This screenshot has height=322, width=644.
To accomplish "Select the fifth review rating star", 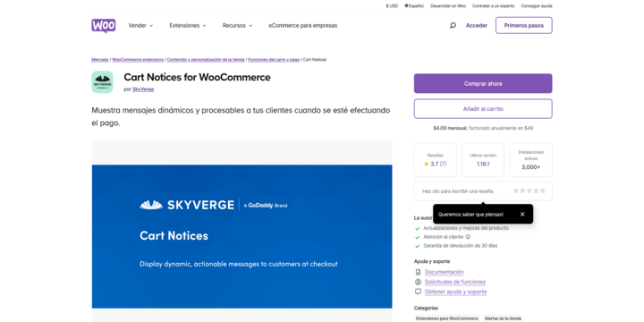I will point(543,191).
